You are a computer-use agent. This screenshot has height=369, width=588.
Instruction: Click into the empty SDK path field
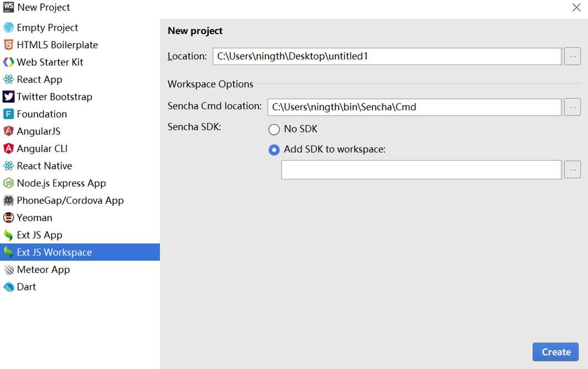pyautogui.click(x=421, y=170)
